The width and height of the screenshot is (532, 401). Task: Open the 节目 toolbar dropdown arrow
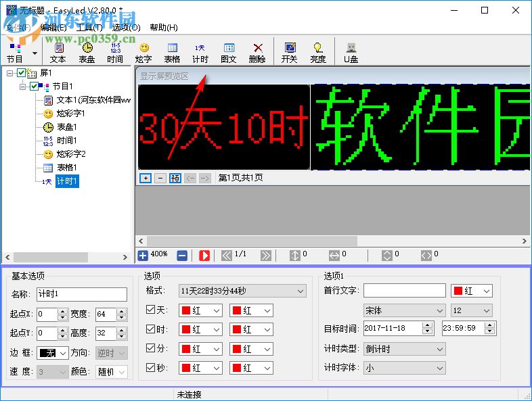tap(35, 53)
